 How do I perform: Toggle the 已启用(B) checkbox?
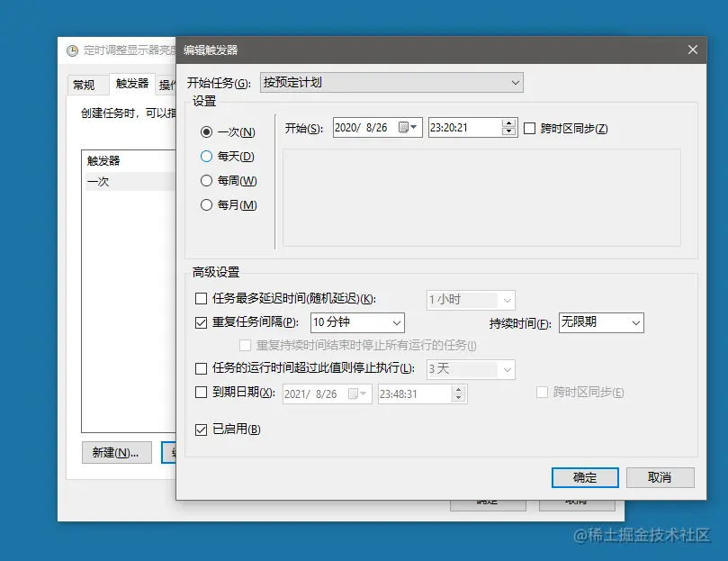coord(201,430)
